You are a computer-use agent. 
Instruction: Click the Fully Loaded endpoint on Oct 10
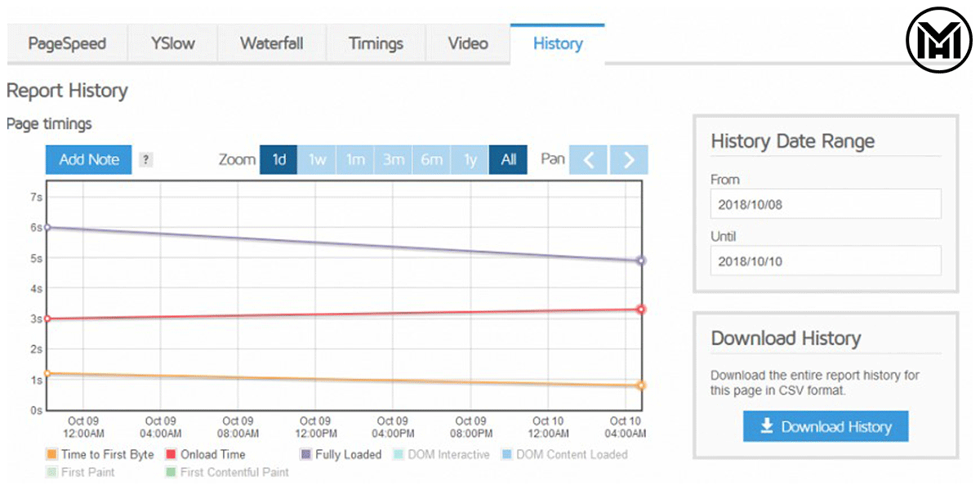point(641,261)
